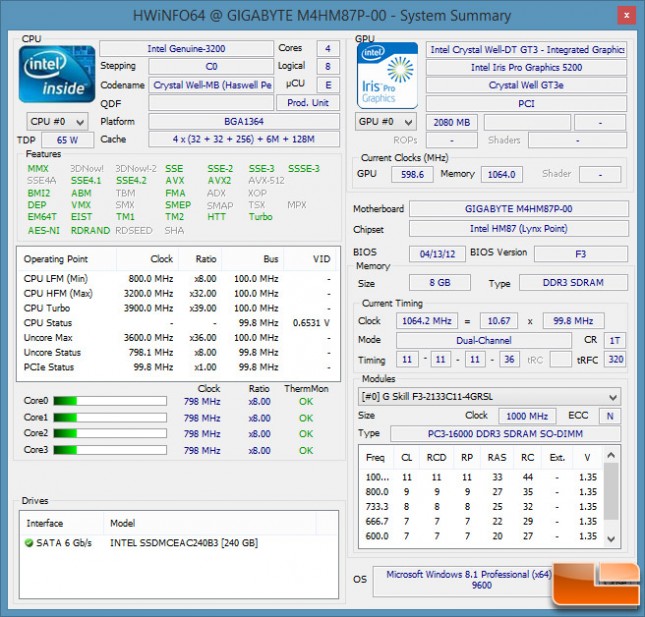
Task: Click the Drives Interface column header
Action: pos(61,523)
